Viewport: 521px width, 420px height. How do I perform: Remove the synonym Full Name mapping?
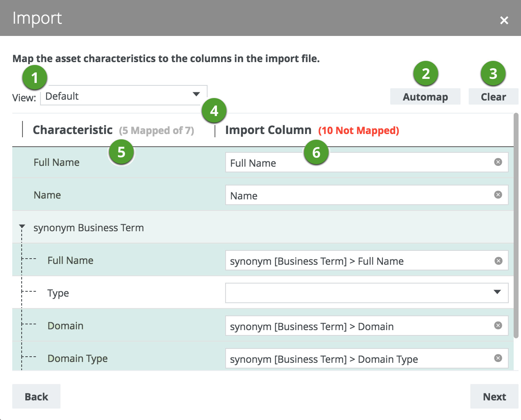[498, 261]
